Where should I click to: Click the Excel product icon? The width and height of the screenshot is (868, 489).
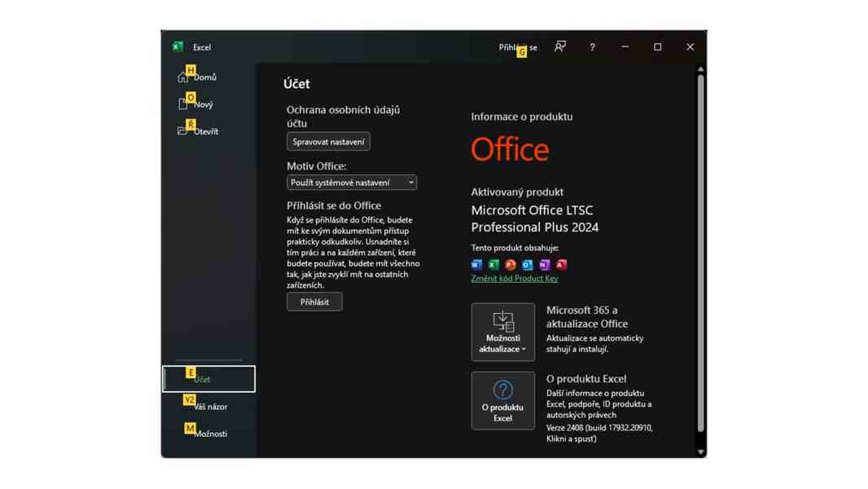pos(493,265)
